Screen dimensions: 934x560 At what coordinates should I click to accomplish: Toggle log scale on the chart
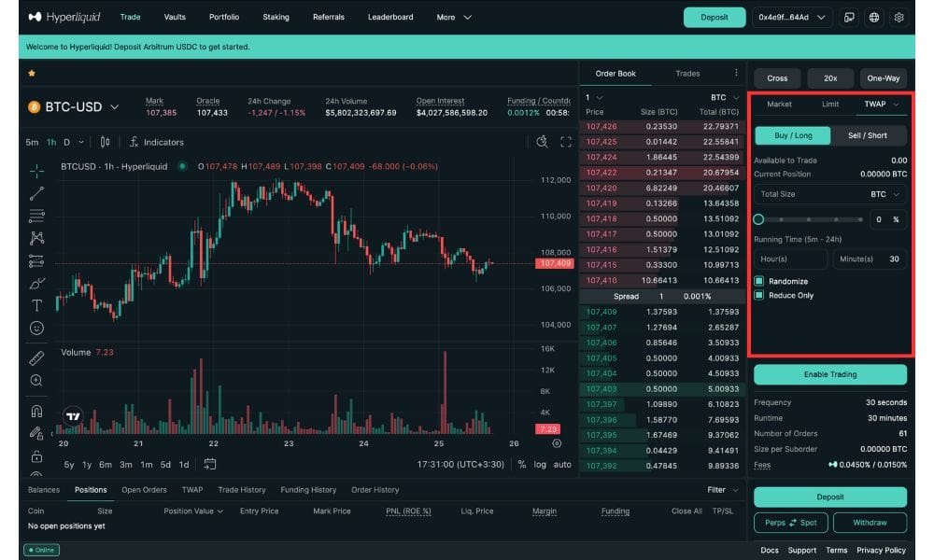[540, 464]
